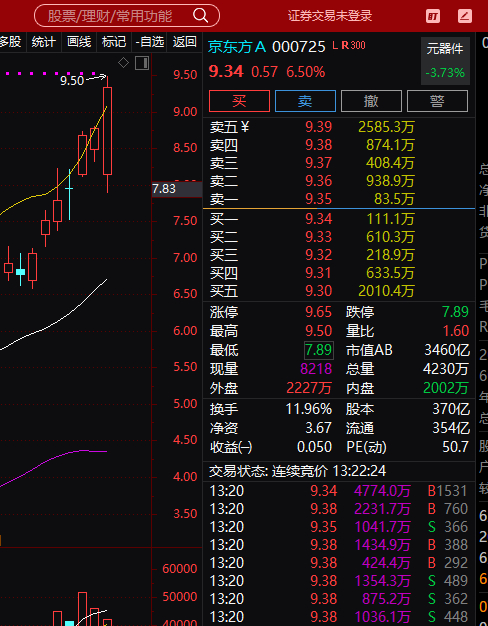
Task: Click 涨停 price 9.65
Action: pyautogui.click(x=319, y=312)
